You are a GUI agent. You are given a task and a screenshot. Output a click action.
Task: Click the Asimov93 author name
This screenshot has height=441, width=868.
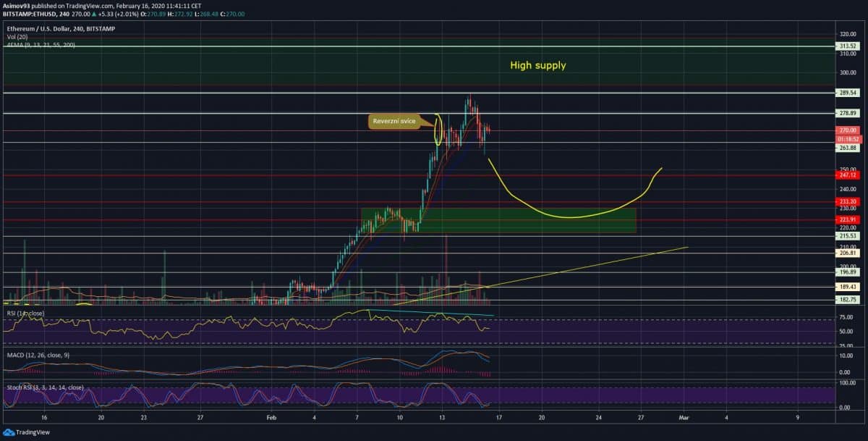(18, 5)
